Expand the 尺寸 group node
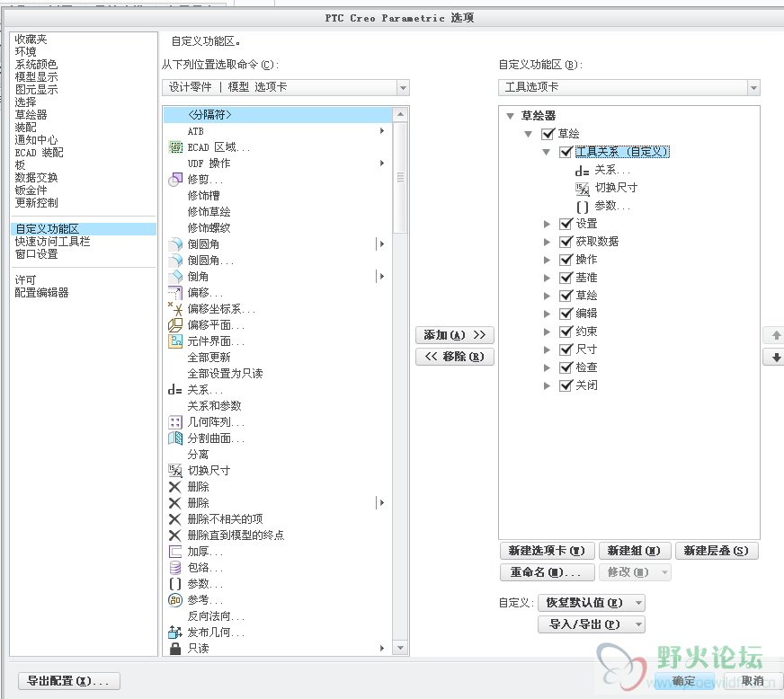This screenshot has width=784, height=699. [547, 349]
